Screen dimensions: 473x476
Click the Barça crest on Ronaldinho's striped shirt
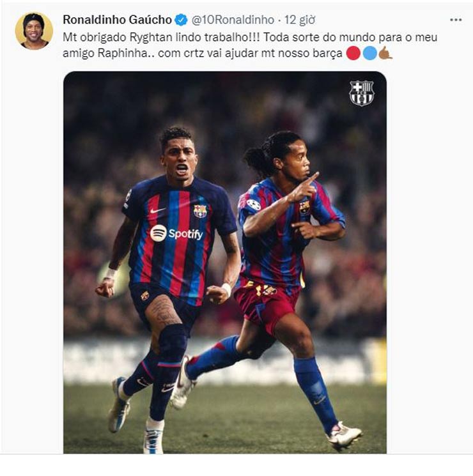[304, 208]
